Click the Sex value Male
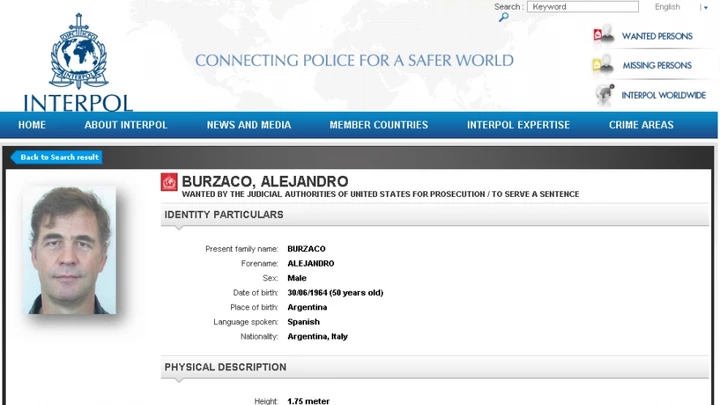The height and width of the screenshot is (405, 720). [297, 278]
